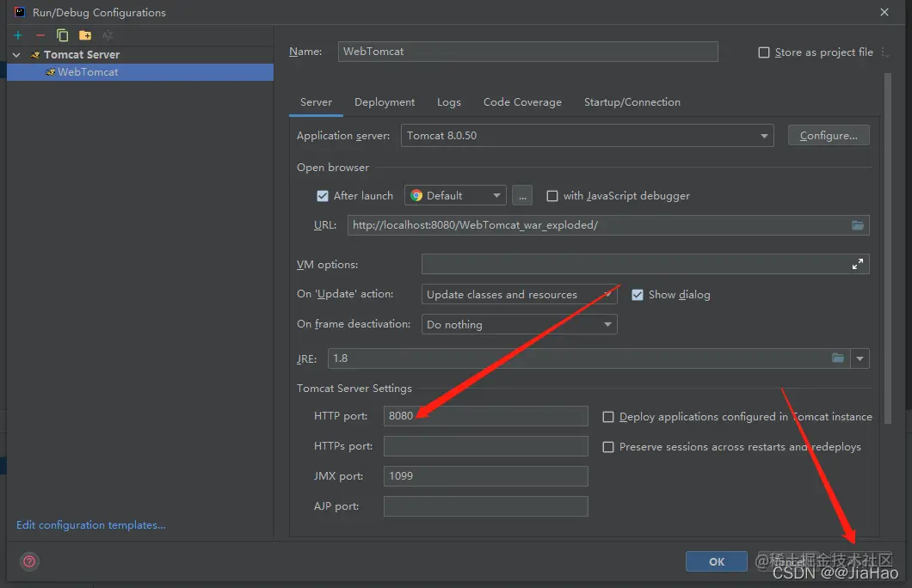The width and height of the screenshot is (912, 588).
Task: Open On 'Update' action dropdown
Action: tap(519, 295)
